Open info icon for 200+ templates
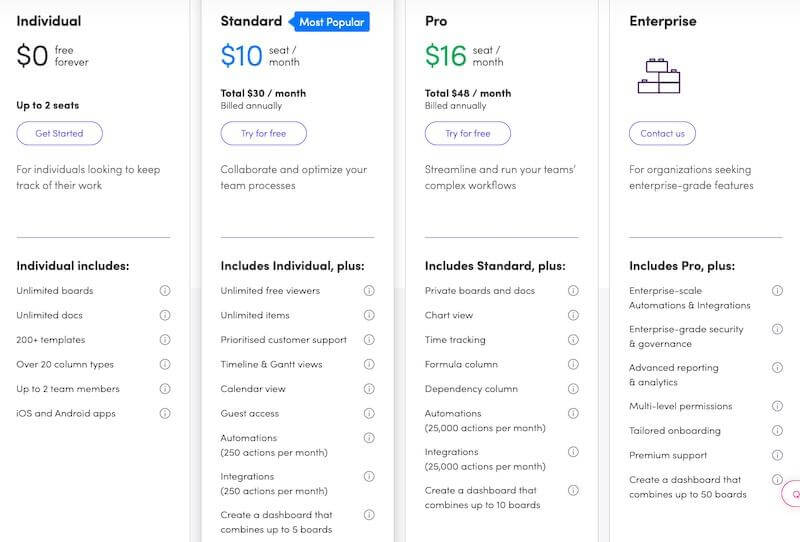This screenshot has width=800, height=542. tap(165, 340)
